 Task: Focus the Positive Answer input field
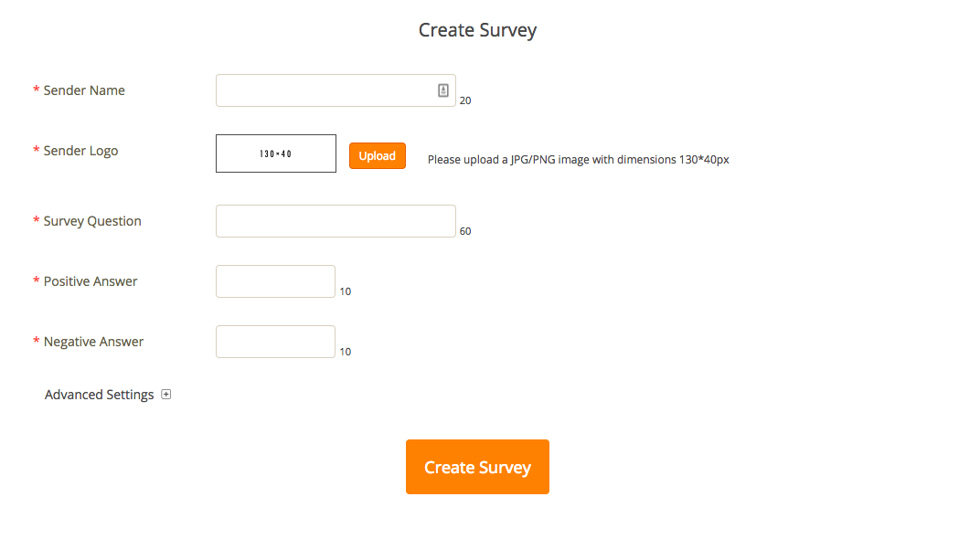[276, 281]
